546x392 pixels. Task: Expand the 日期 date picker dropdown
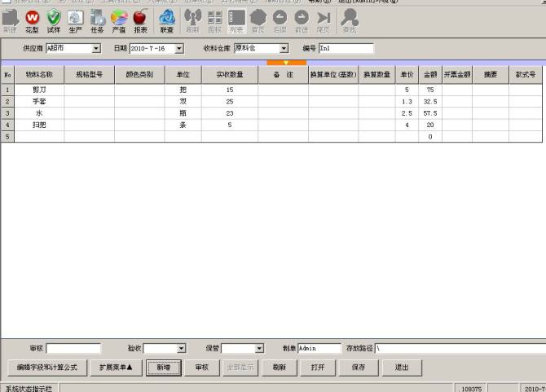coord(179,49)
